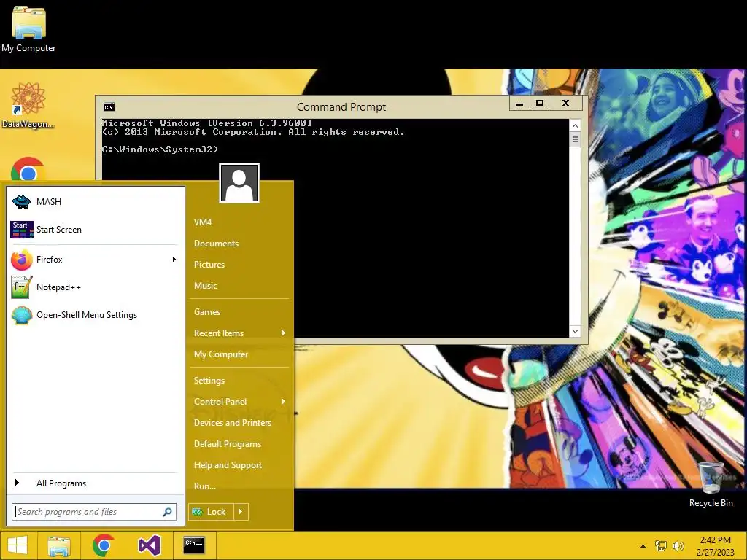747x560 pixels.
Task: Click the user account picture
Action: [239, 183]
